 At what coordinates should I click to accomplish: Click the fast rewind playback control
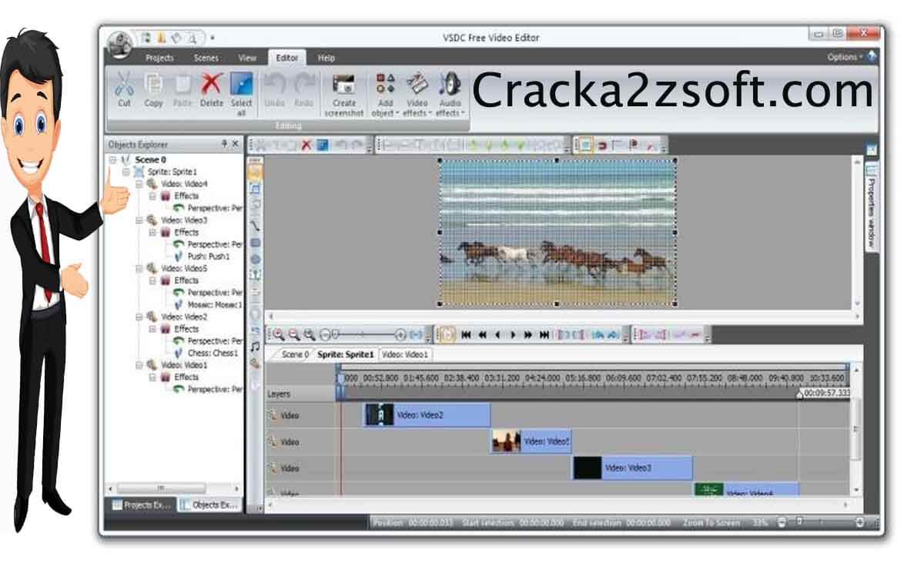pos(483,334)
